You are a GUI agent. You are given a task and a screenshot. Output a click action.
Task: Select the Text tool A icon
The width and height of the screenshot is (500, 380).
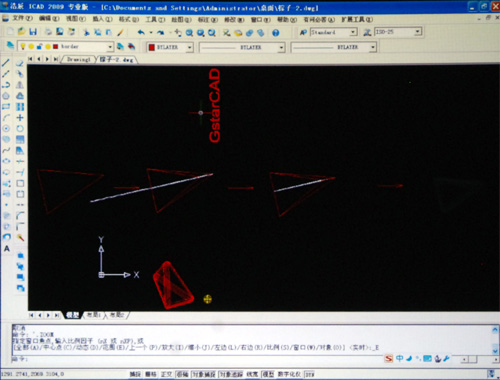coord(7,249)
